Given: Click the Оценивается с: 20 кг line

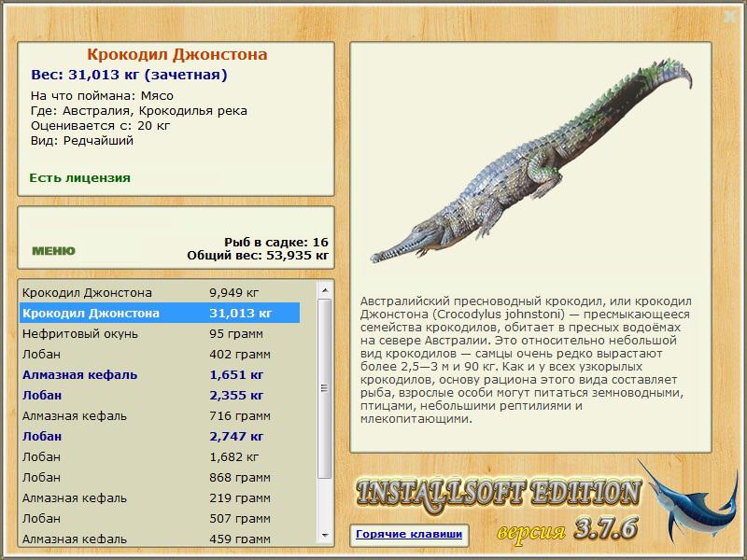Looking at the screenshot, I should (x=100, y=126).
